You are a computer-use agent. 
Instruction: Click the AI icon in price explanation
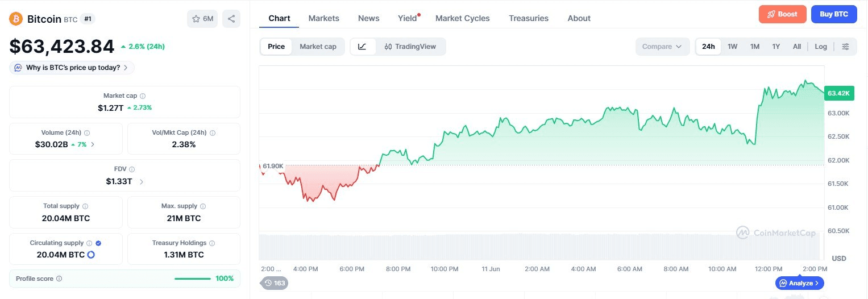click(x=18, y=68)
